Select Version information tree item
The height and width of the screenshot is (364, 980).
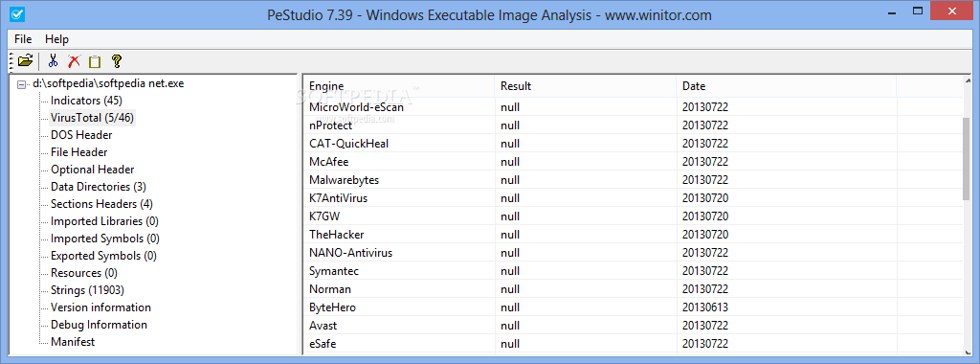click(100, 307)
